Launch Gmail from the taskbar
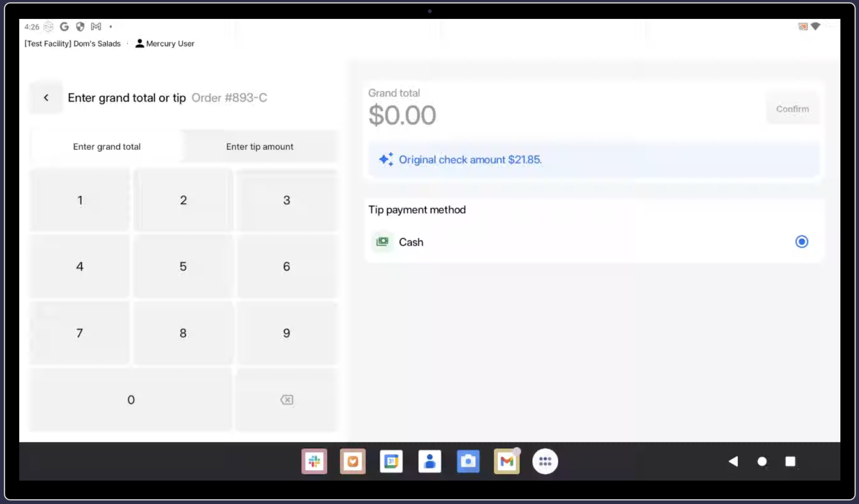The width and height of the screenshot is (859, 504). tap(506, 461)
